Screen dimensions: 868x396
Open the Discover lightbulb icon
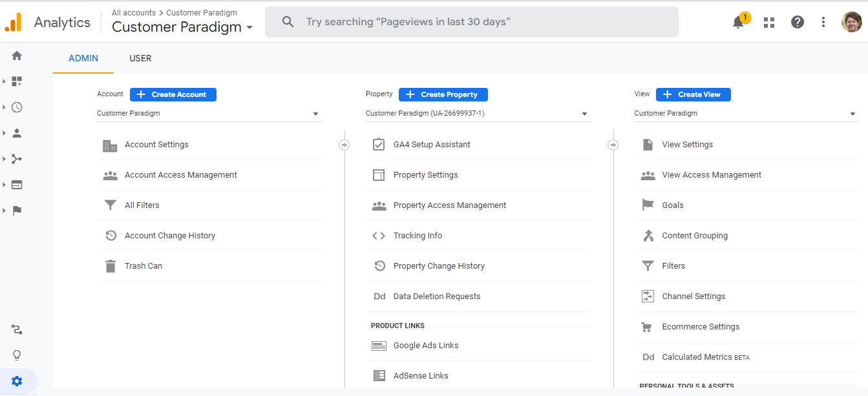tap(16, 354)
